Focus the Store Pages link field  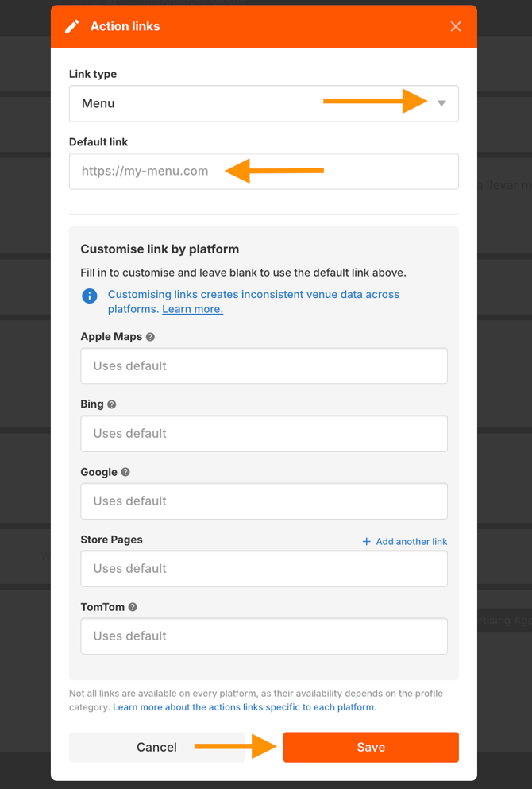(264, 569)
